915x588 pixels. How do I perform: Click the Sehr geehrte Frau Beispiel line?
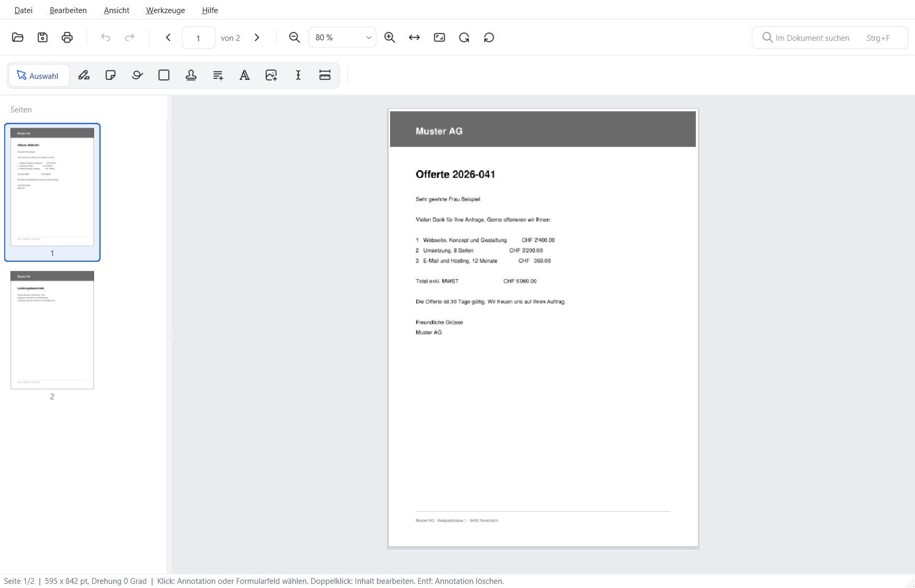pyautogui.click(x=448, y=199)
